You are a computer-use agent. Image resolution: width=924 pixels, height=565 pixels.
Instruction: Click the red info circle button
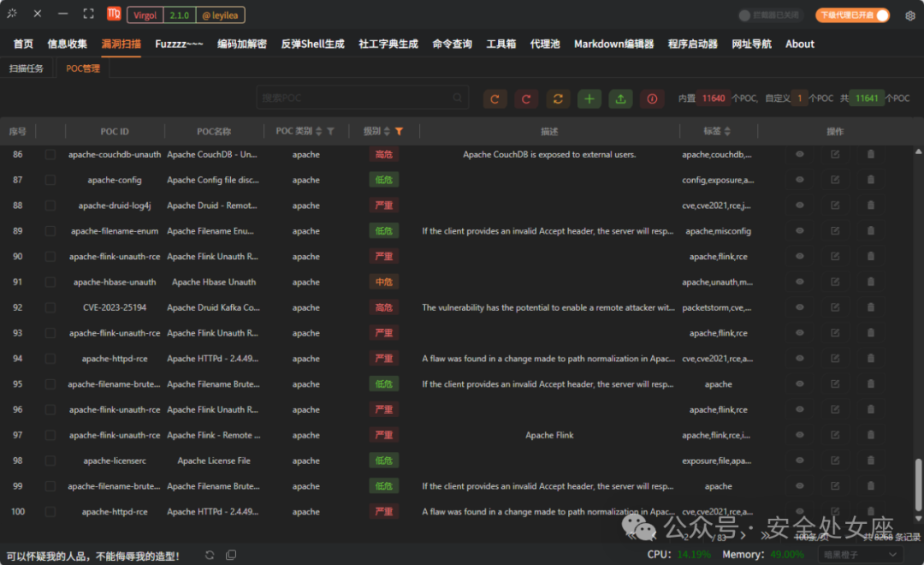coord(652,98)
